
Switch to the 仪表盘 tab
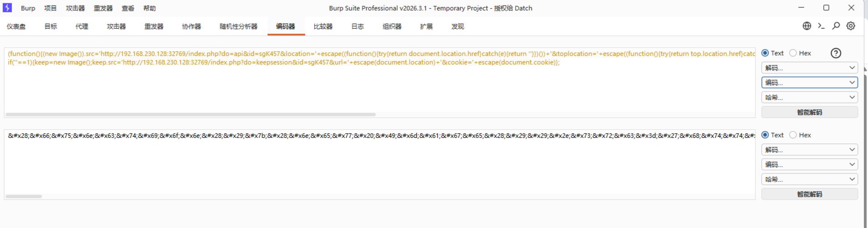click(x=16, y=26)
